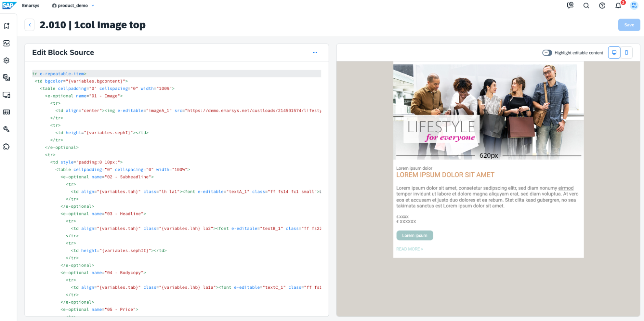
Task: Open the notifications bell
Action: (x=618, y=5)
